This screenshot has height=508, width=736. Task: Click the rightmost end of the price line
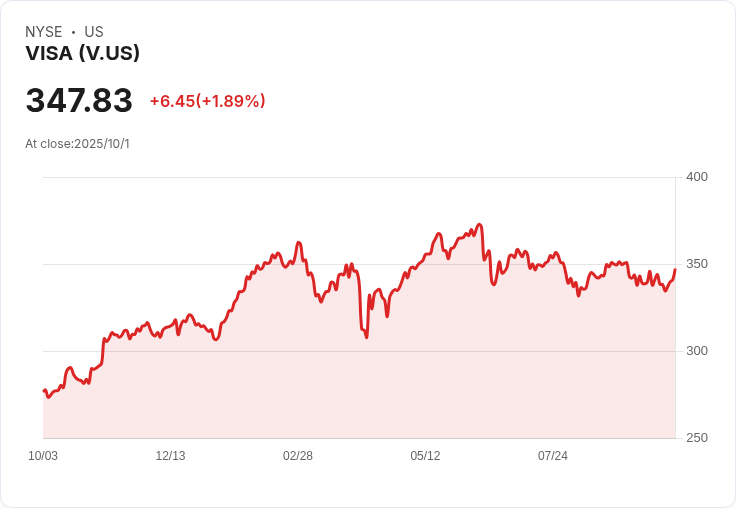tap(675, 269)
